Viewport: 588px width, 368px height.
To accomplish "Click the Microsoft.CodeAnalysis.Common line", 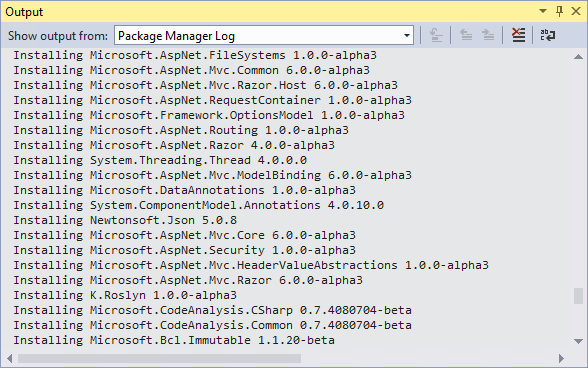I will click(213, 325).
